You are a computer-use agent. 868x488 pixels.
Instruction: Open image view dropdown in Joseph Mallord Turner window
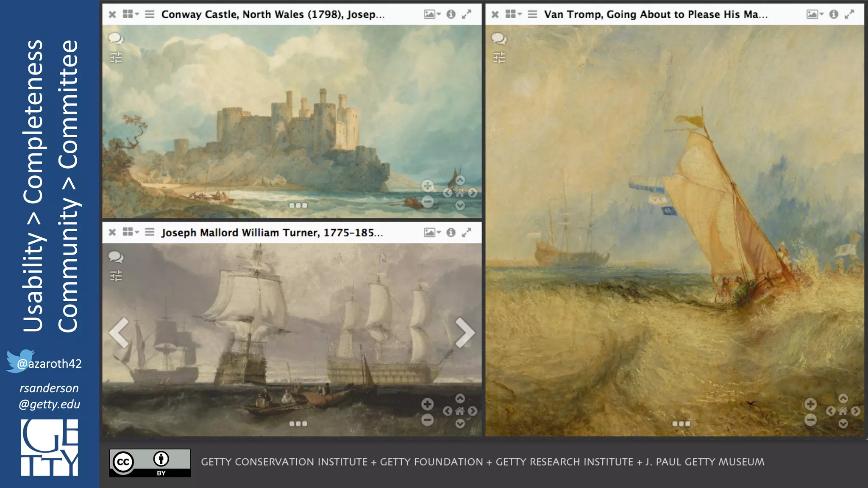[432, 233]
